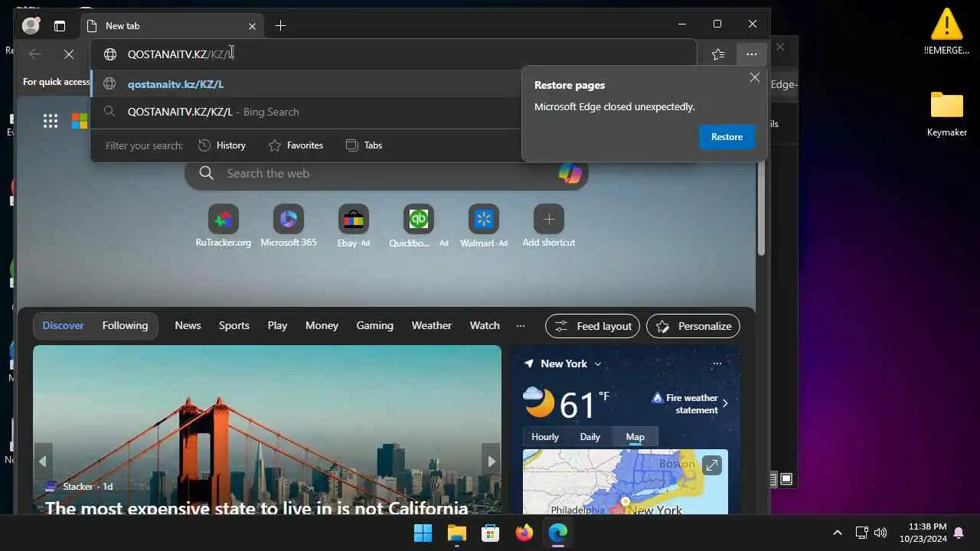This screenshot has height=551, width=980.
Task: Stop loading the page
Action: tap(68, 54)
